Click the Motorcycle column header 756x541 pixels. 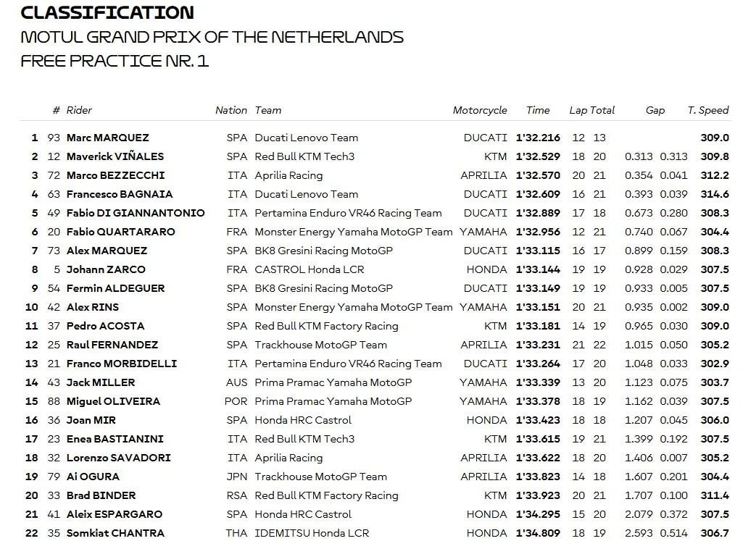tap(480, 110)
